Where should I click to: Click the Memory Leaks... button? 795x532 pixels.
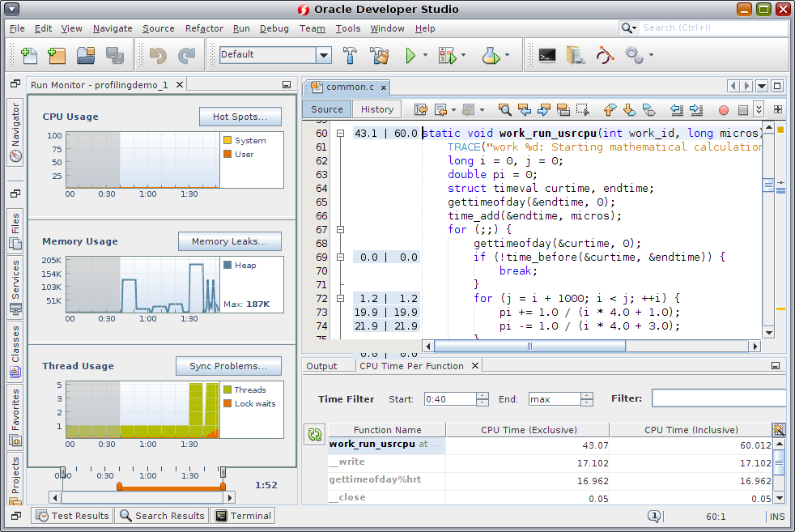[230, 241]
